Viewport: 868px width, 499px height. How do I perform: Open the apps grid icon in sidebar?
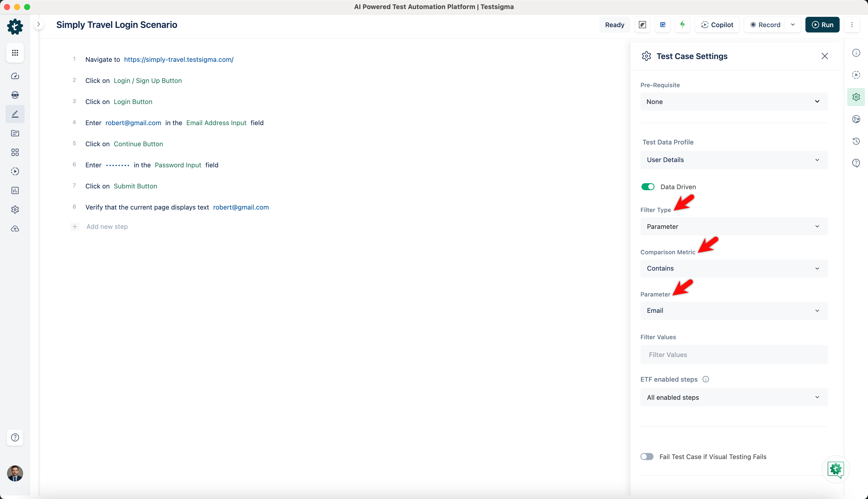click(15, 53)
